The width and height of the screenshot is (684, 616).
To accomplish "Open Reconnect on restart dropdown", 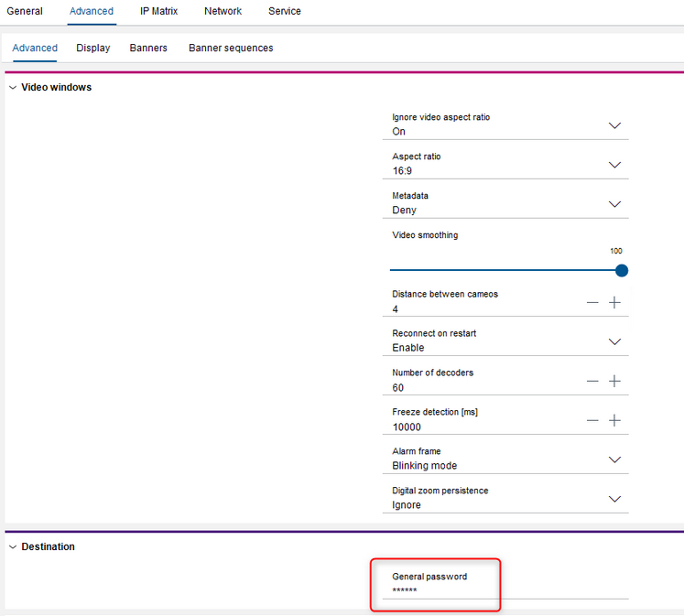I will pos(614,341).
